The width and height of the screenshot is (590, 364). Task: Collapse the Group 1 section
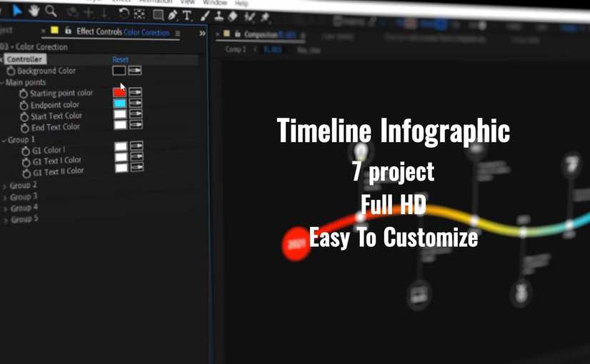coord(3,141)
